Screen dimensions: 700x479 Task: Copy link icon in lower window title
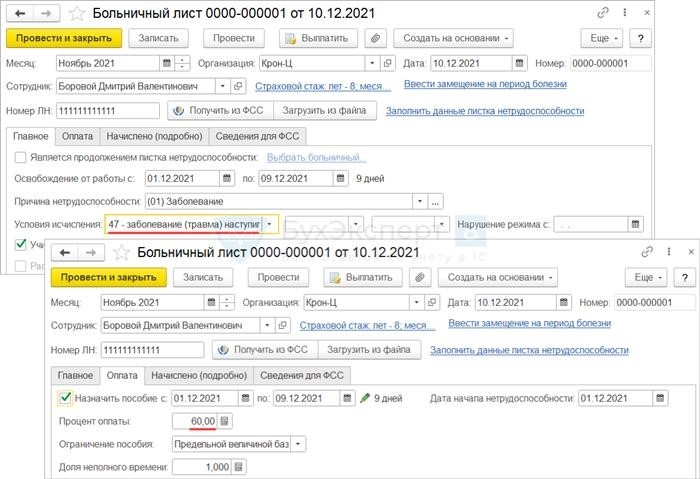[647, 252]
